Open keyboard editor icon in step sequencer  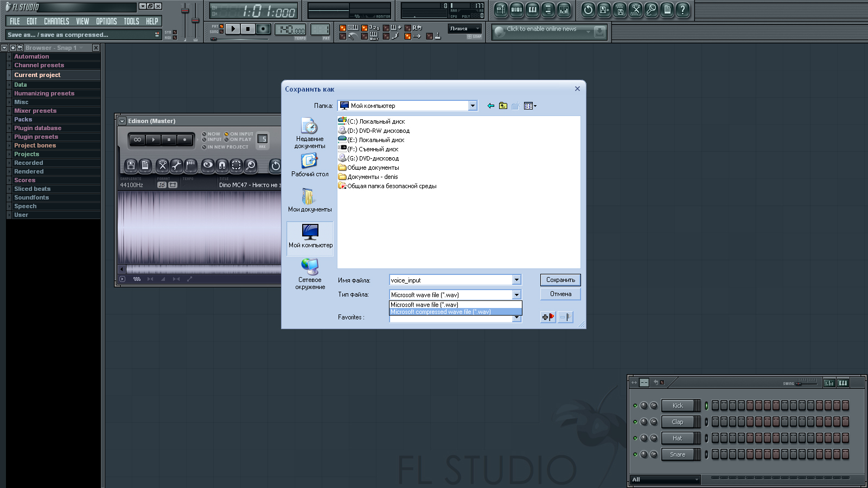(x=843, y=383)
